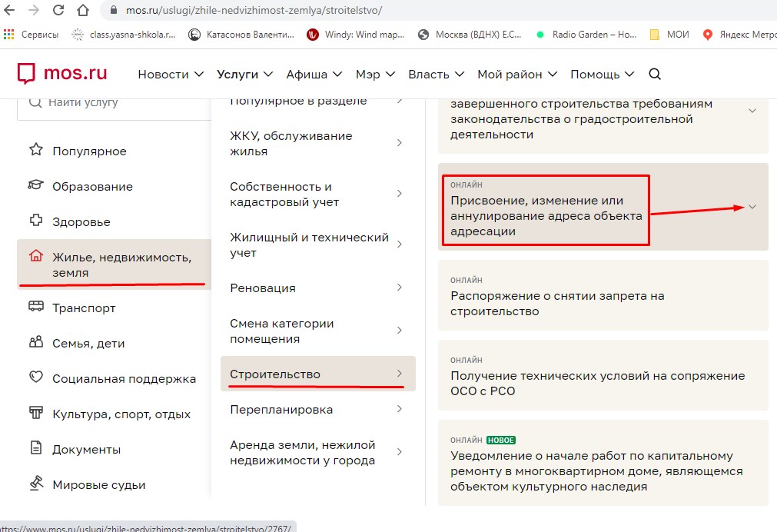
Task: Select Социальная поддержка heart icon
Action: pyautogui.click(x=35, y=377)
